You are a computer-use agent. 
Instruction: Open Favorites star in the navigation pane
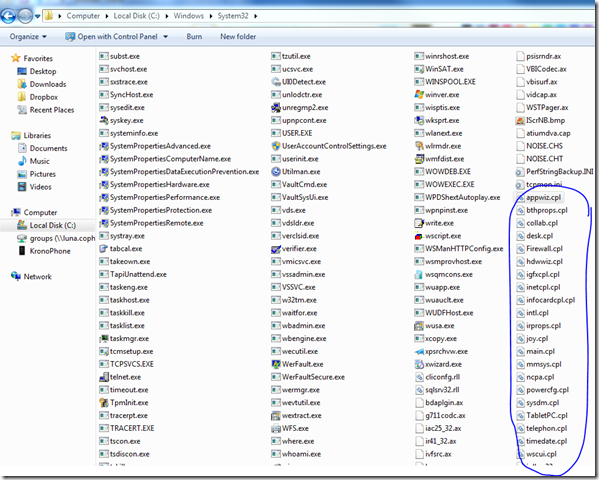pyautogui.click(x=16, y=58)
